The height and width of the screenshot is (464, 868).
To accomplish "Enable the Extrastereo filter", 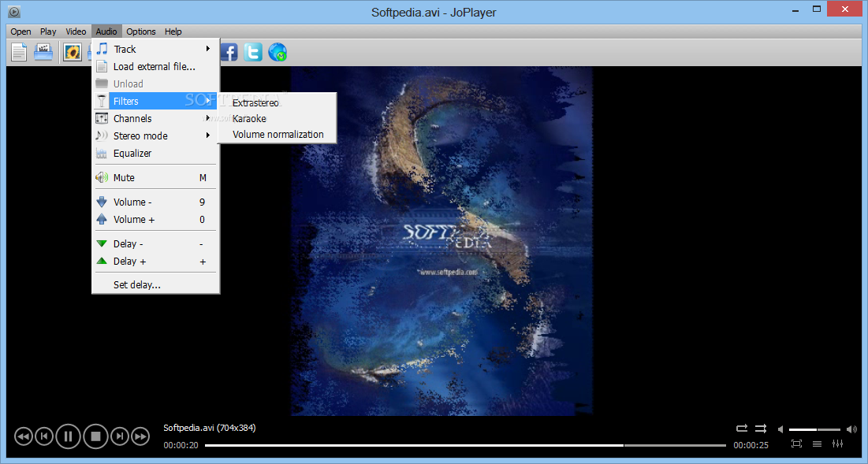I will tap(278, 103).
